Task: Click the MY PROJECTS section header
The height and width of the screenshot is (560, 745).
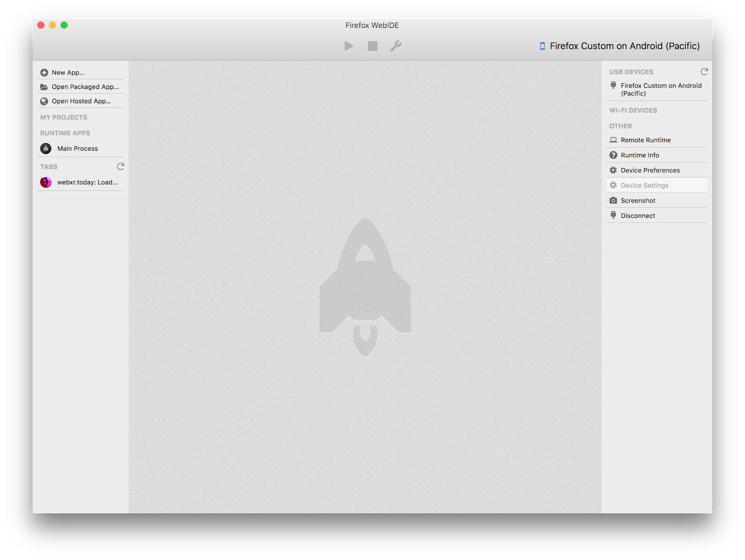Action: 64,117
